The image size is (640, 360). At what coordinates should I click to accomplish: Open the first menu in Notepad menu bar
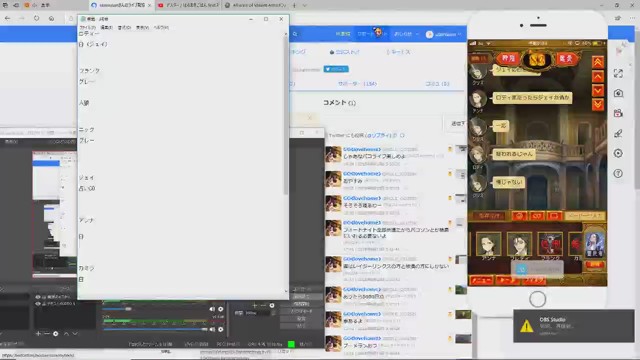pos(87,27)
